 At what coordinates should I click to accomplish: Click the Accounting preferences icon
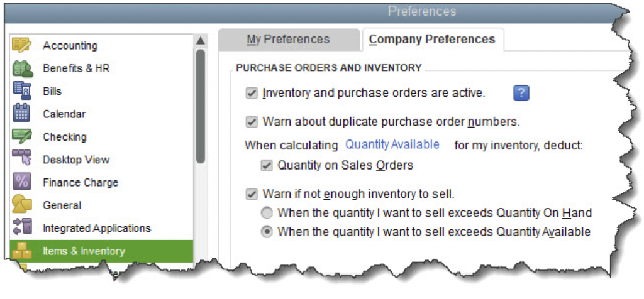[x=21, y=46]
